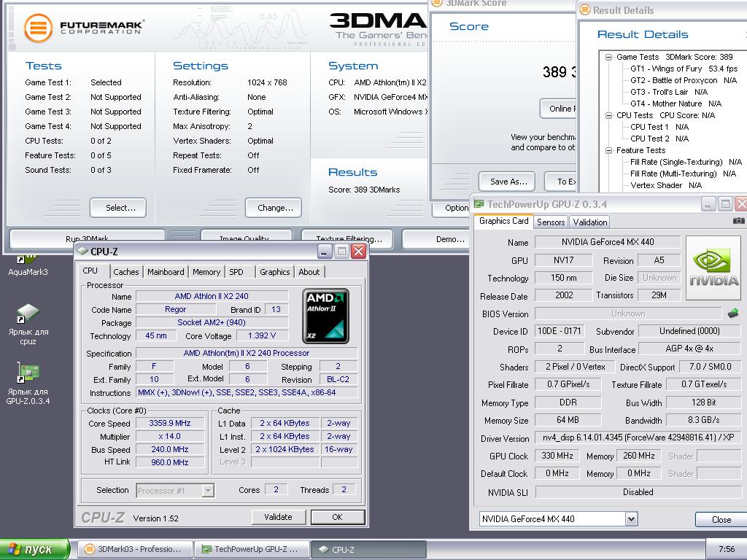Select Graphics Card tab in GPU-Z
Image resolution: width=747 pixels, height=560 pixels.
pos(503,221)
